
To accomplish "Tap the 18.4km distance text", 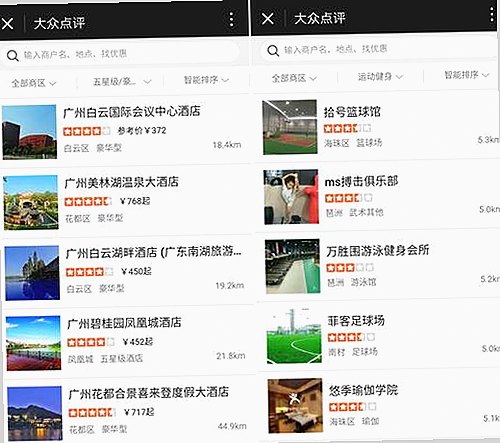I will pos(227,145).
